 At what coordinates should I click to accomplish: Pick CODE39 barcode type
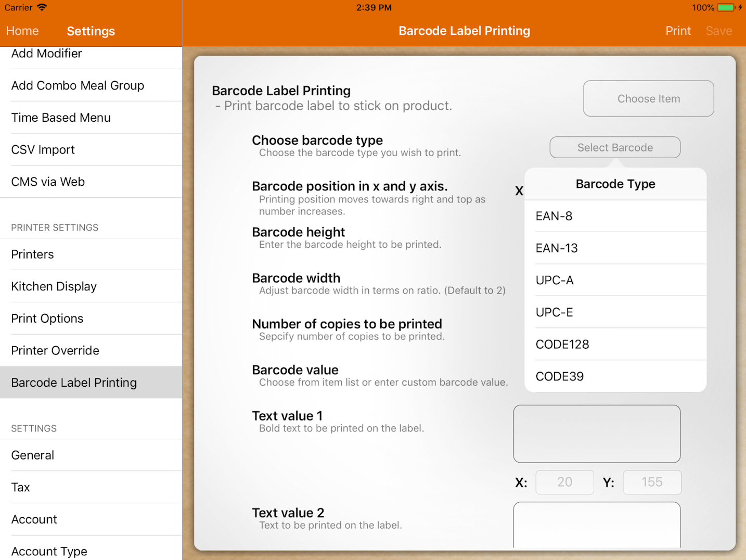(615, 376)
